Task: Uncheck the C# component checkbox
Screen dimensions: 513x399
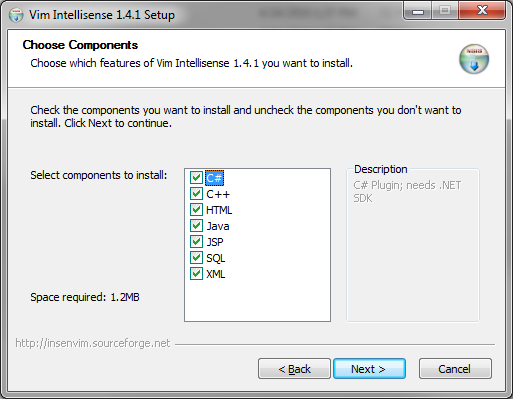Action: tap(196, 178)
